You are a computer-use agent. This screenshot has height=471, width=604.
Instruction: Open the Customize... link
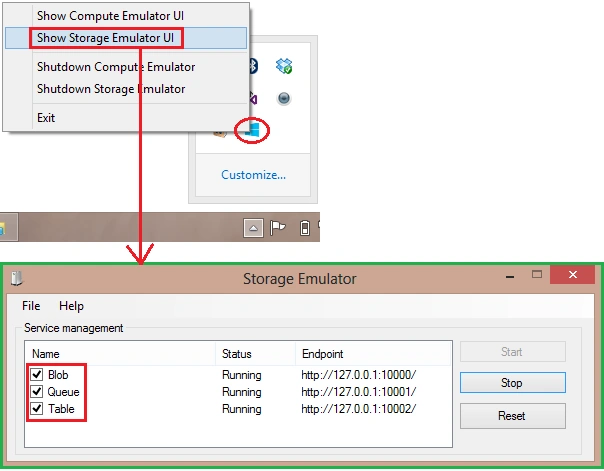click(x=253, y=175)
